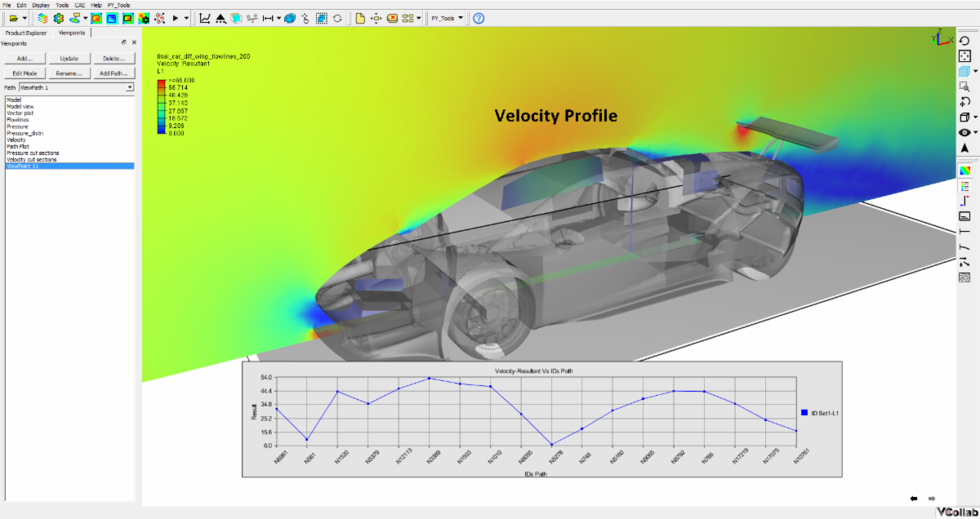Image resolution: width=980 pixels, height=519 pixels.
Task: Open the dropdown arrow beside folder icon
Action: click(x=25, y=18)
